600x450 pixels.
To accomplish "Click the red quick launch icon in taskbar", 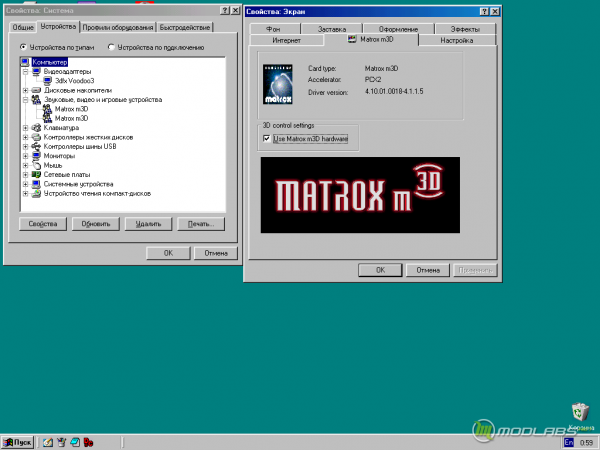I will 88,442.
